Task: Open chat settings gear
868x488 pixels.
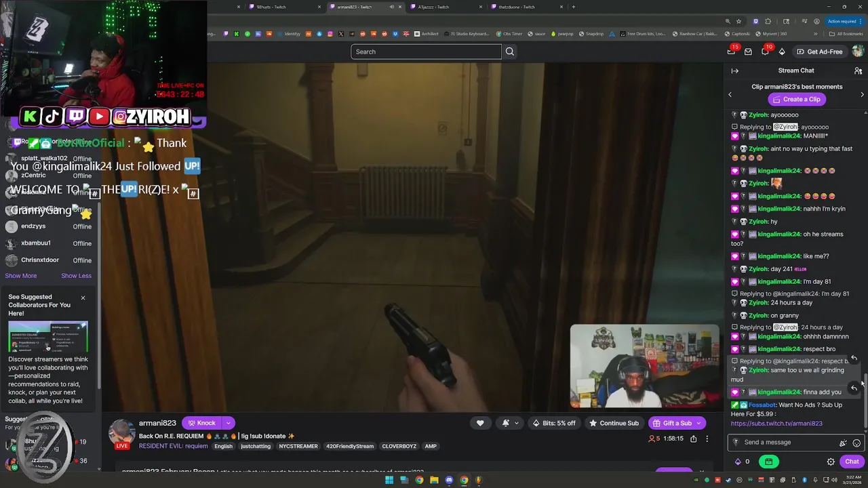Action: pyautogui.click(x=831, y=462)
